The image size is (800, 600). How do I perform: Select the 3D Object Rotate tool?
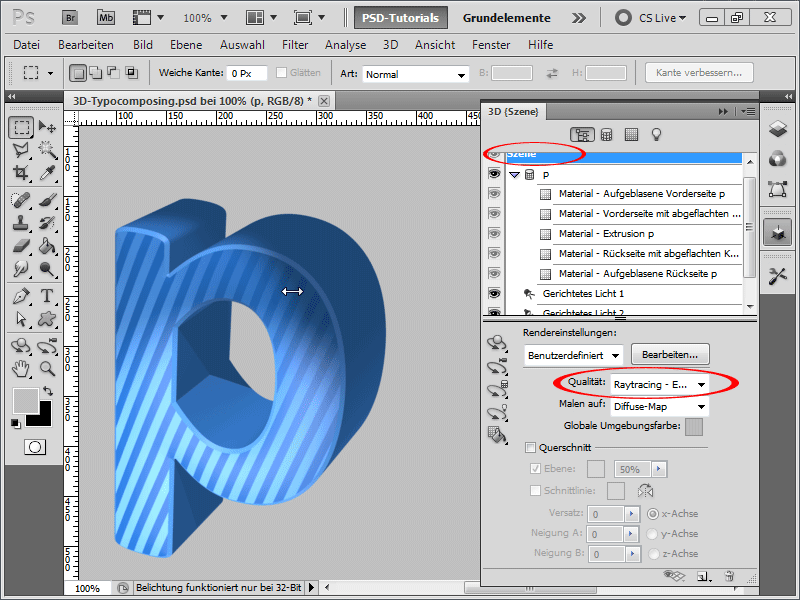point(21,346)
